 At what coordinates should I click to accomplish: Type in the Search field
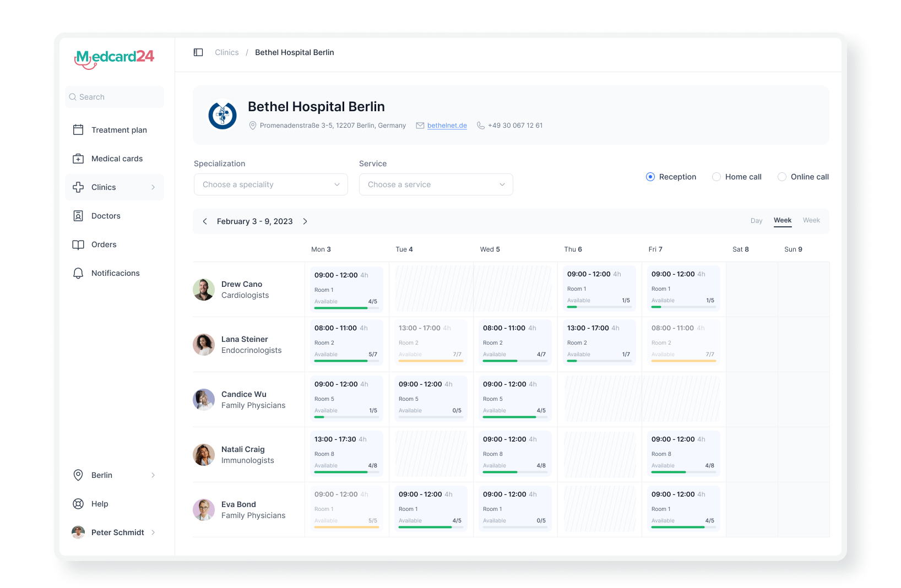pos(114,97)
